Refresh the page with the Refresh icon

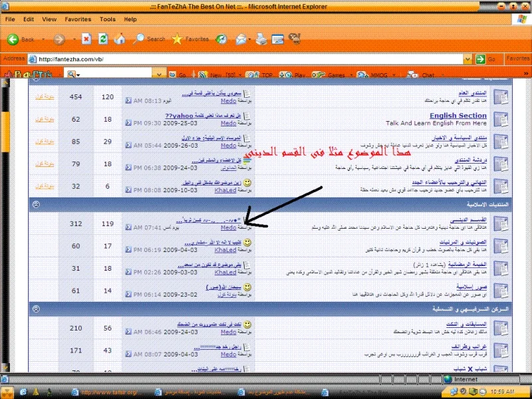[x=103, y=39]
